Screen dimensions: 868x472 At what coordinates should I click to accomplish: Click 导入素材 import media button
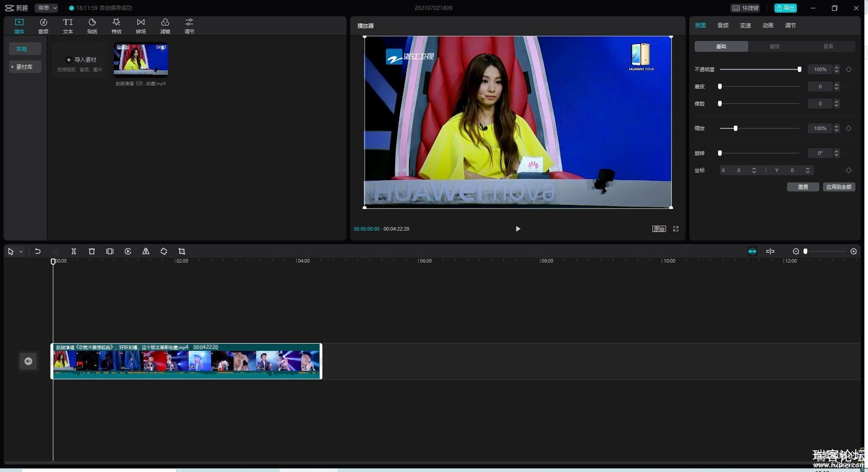tap(80, 60)
